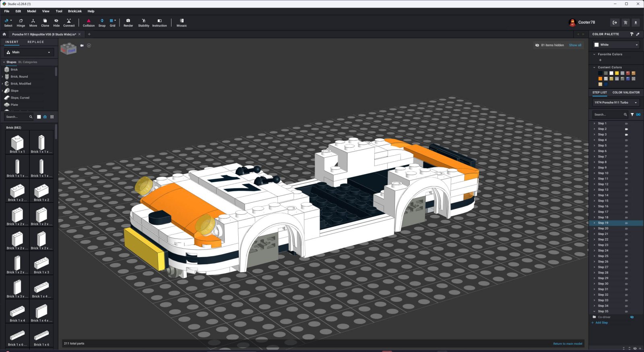Toggle the camera icon on Step 25
Screen dimensions: 644x352
(626, 256)
